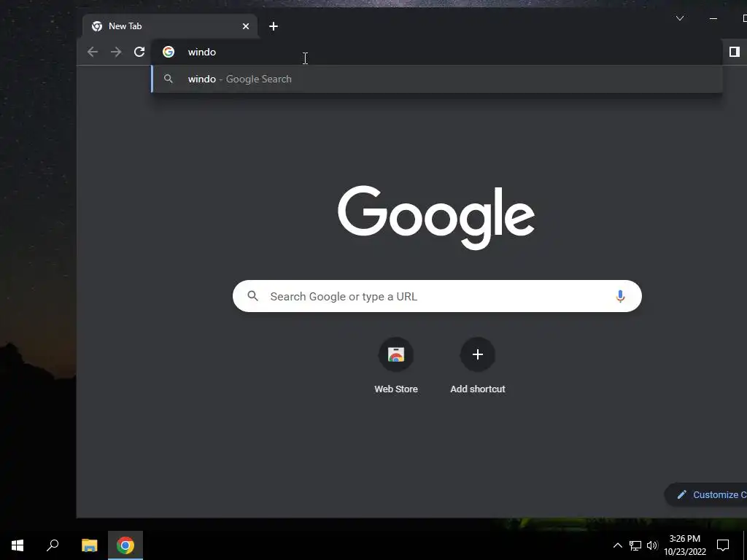Click the search icon in the suggestion row
The height and width of the screenshot is (560, 747).
pyautogui.click(x=169, y=79)
